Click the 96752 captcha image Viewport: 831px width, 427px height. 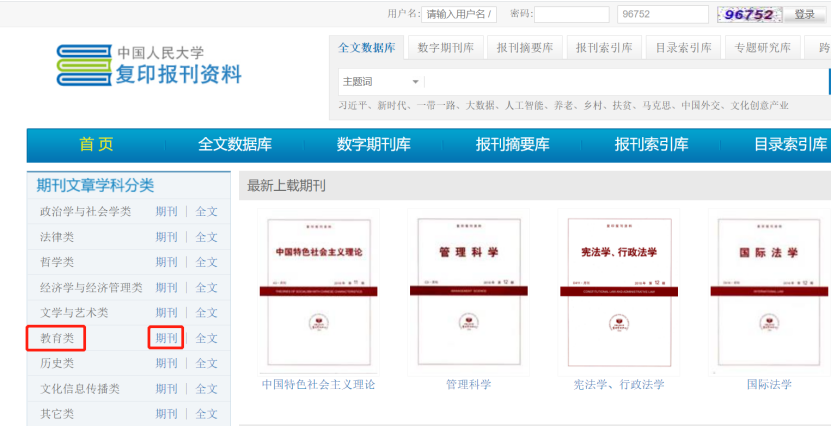click(x=749, y=14)
